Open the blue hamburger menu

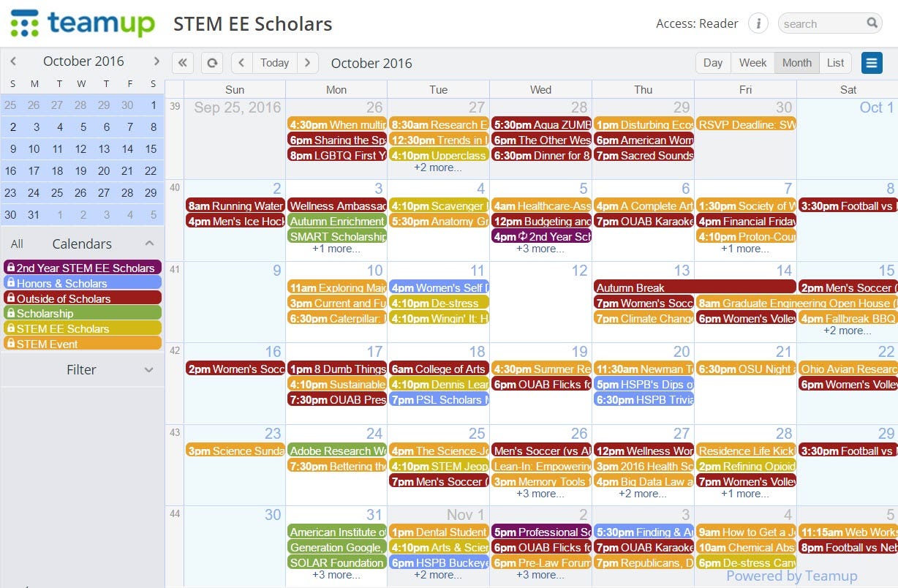click(872, 63)
